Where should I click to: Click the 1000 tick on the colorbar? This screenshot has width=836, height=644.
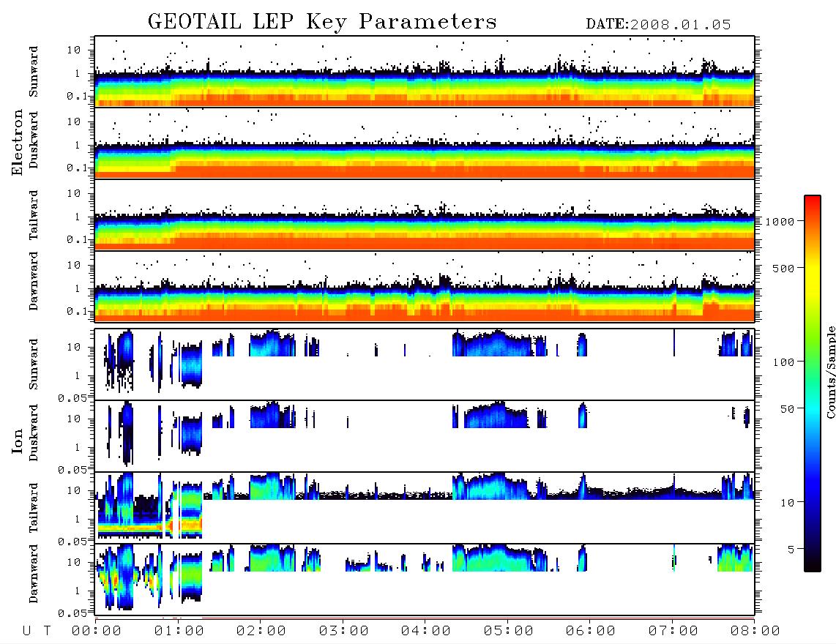(x=780, y=222)
